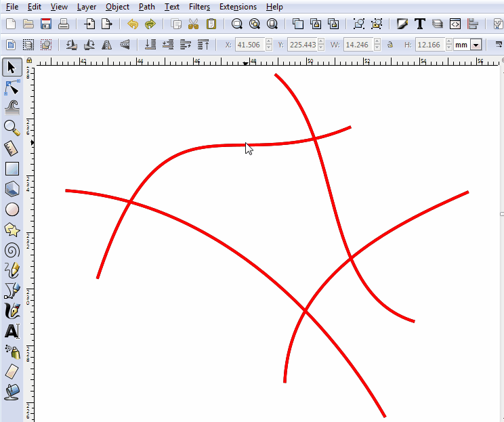Screen dimensions: 504x422
Task: Select the Text tool in toolbox
Action: coord(12,331)
